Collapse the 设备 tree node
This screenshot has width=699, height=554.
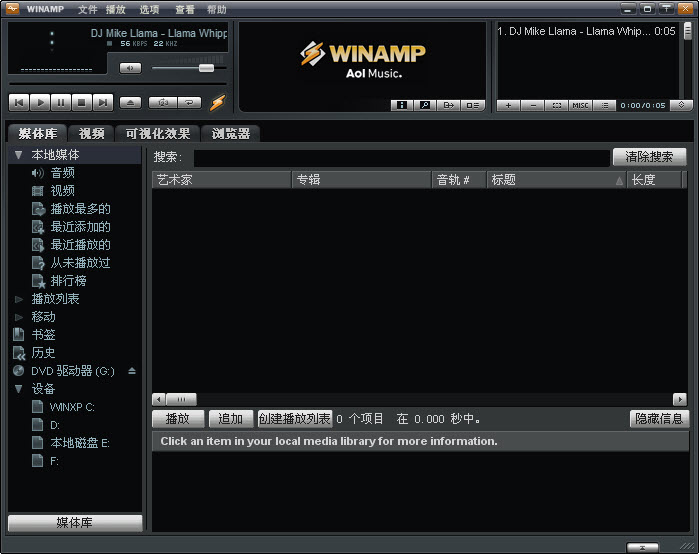click(x=18, y=389)
